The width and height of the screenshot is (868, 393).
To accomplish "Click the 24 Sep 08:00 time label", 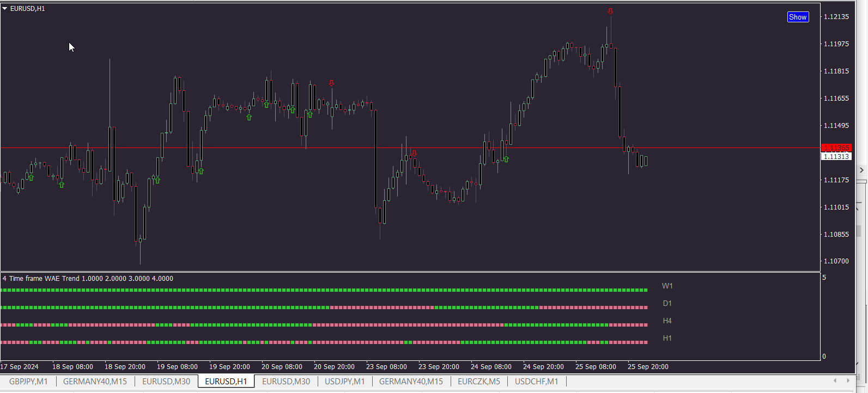I will 491,367.
